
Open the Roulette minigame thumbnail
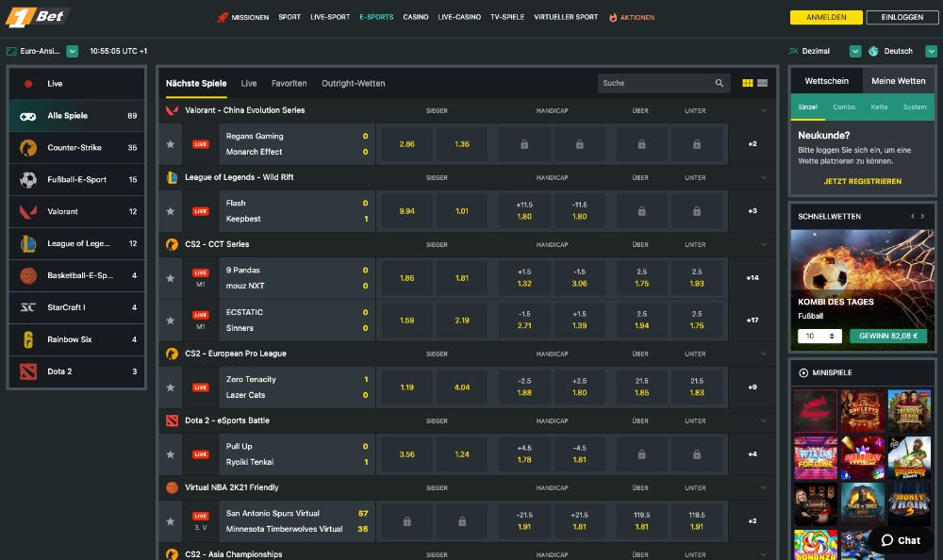[863, 411]
